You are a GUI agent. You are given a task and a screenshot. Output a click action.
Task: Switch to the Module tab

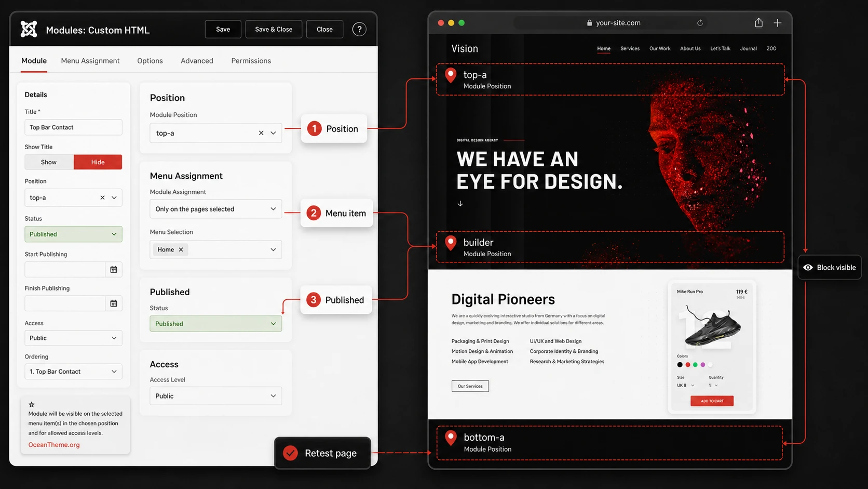coord(34,61)
